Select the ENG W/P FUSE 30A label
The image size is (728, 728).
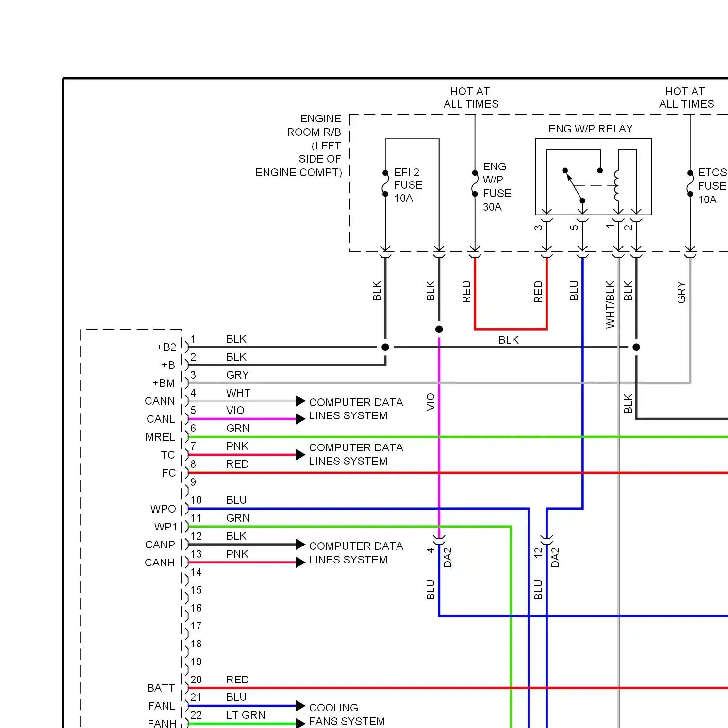point(497,187)
